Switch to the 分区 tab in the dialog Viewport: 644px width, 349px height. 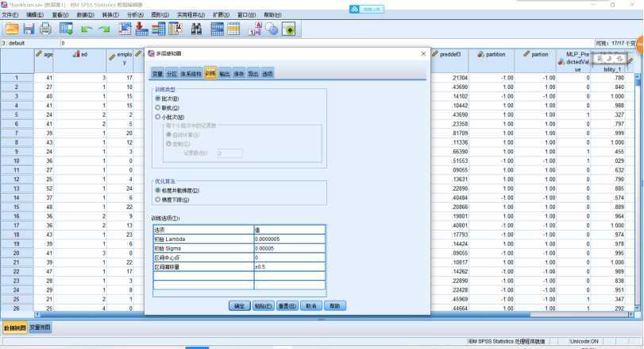tap(172, 74)
